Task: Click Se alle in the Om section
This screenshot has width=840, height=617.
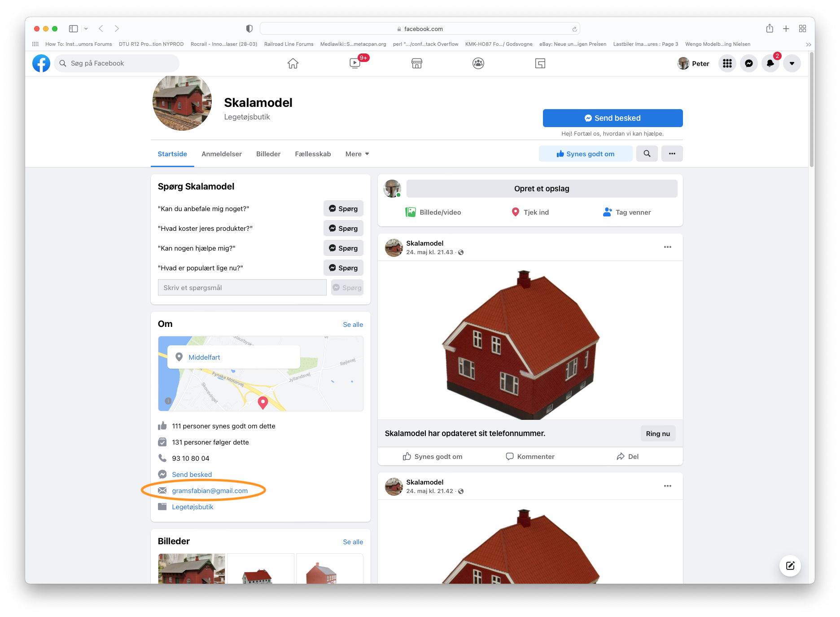Action: click(x=353, y=324)
